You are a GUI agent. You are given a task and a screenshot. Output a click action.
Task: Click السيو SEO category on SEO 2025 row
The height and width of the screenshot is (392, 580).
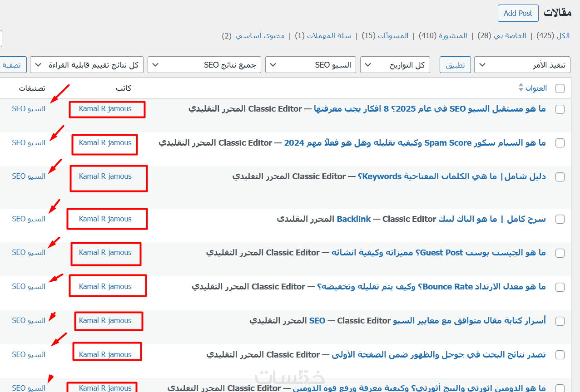click(x=29, y=109)
